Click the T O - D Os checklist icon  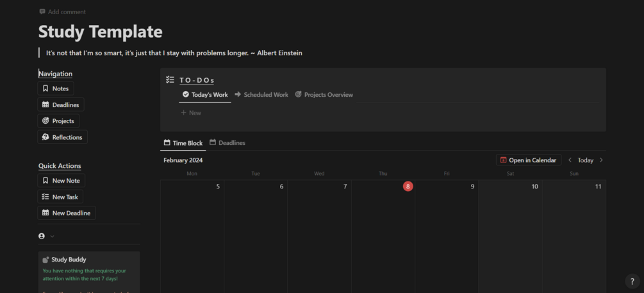170,80
